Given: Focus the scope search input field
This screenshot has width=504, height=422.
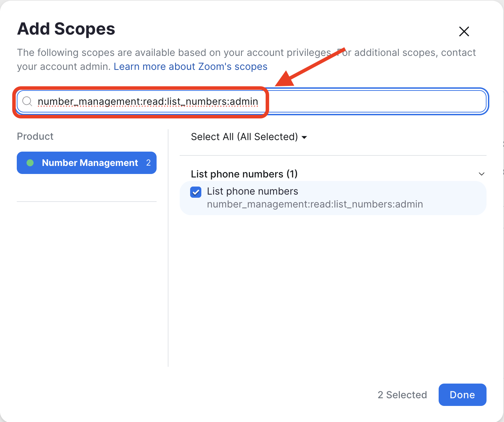Looking at the screenshot, I should [252, 101].
